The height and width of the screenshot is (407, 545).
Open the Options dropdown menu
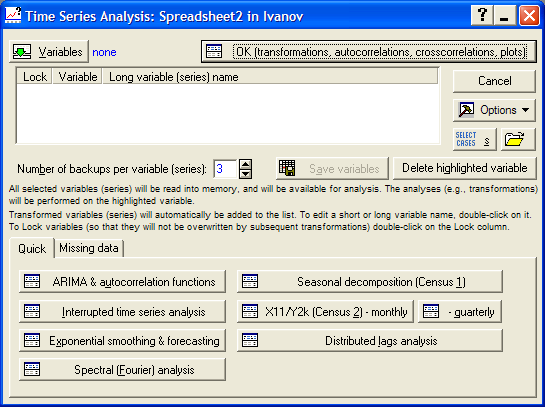pyautogui.click(x=494, y=110)
